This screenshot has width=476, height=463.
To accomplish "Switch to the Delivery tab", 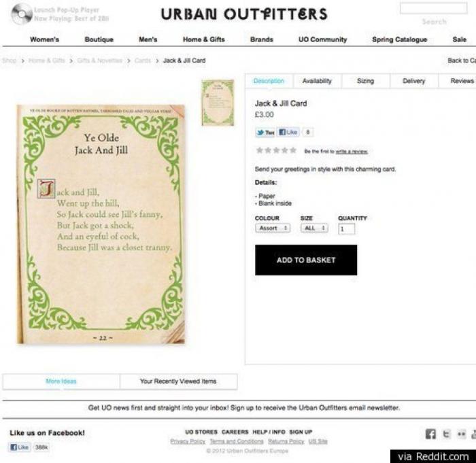I will 413,81.
